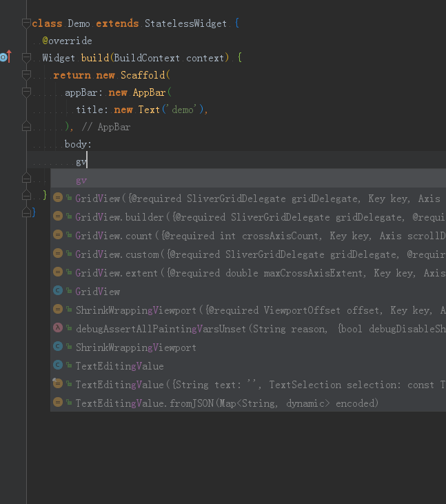Select the gv template suggestion
Screen dimensions: 446x504
[x=248, y=180]
